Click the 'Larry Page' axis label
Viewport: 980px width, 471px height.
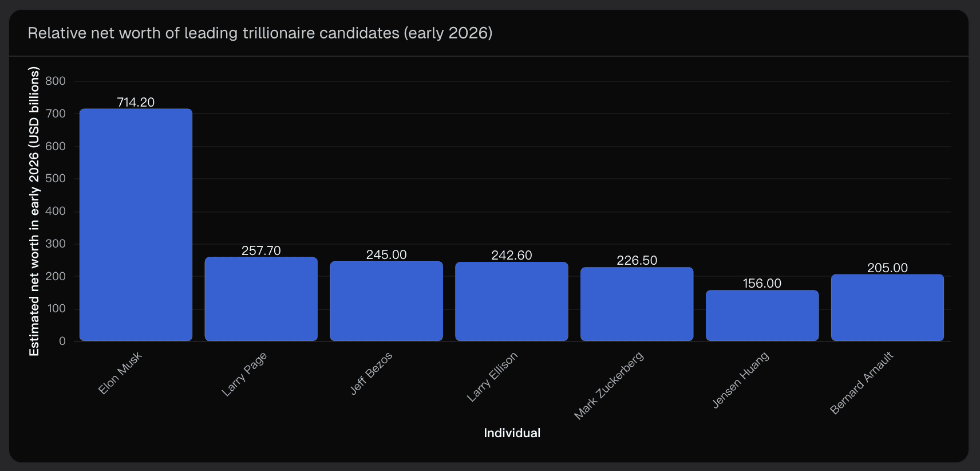[x=244, y=374]
